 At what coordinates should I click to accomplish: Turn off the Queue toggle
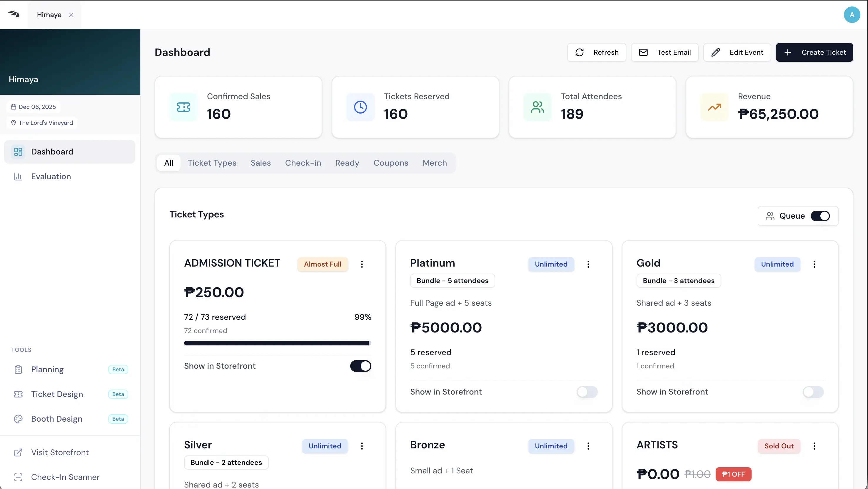click(820, 216)
